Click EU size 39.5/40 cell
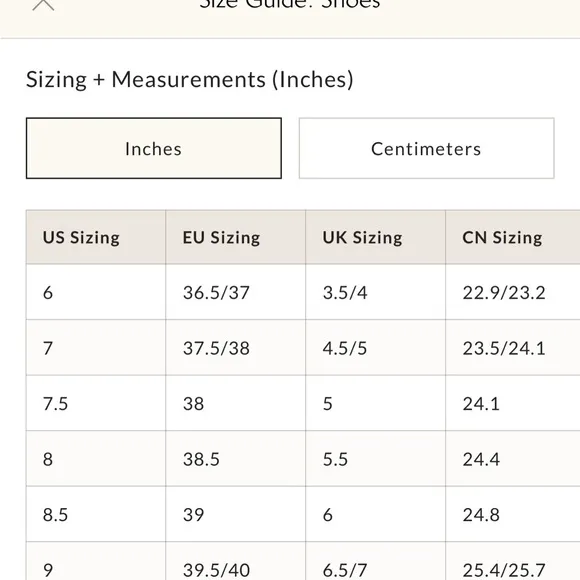The image size is (580, 580). [x=236, y=561]
